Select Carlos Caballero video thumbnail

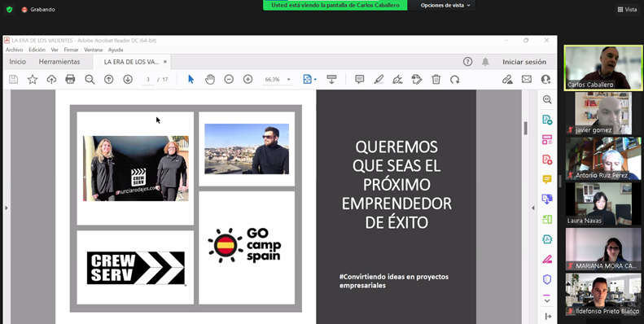coord(603,68)
